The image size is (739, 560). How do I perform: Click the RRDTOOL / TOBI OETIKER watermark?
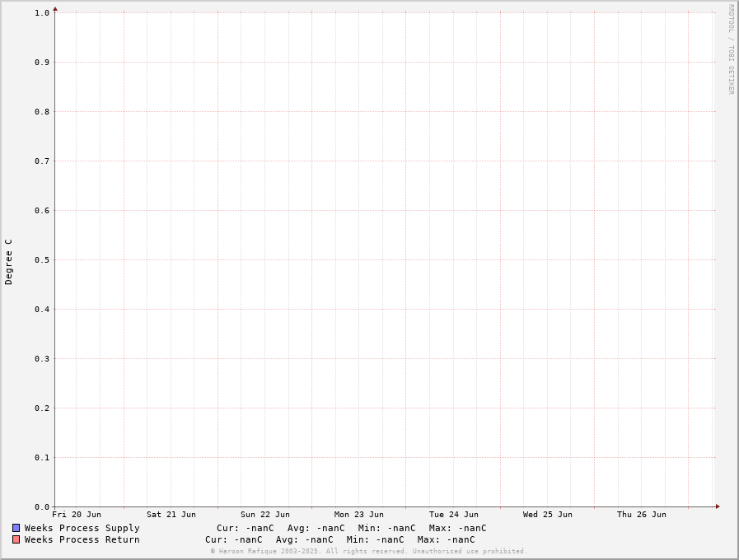tap(730, 49)
